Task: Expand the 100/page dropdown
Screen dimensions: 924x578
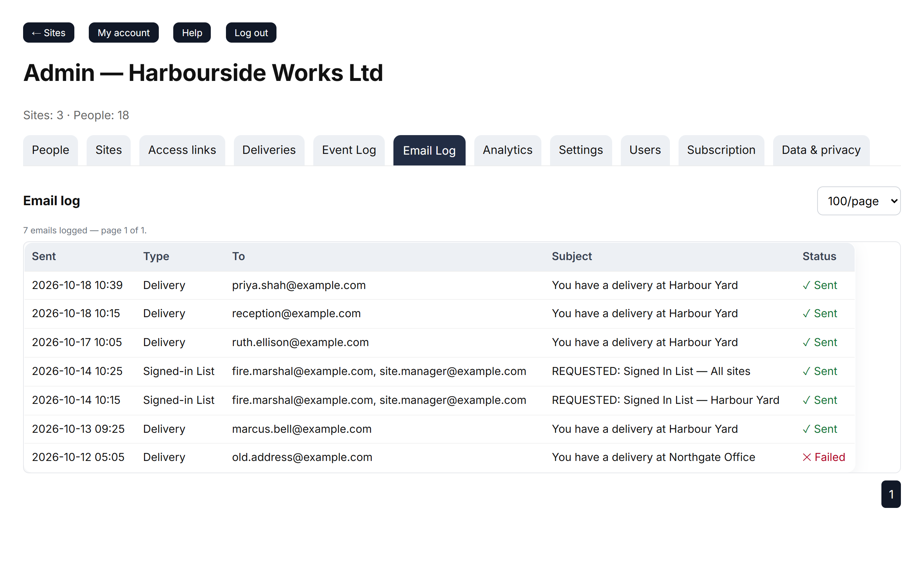Action: pos(859,201)
